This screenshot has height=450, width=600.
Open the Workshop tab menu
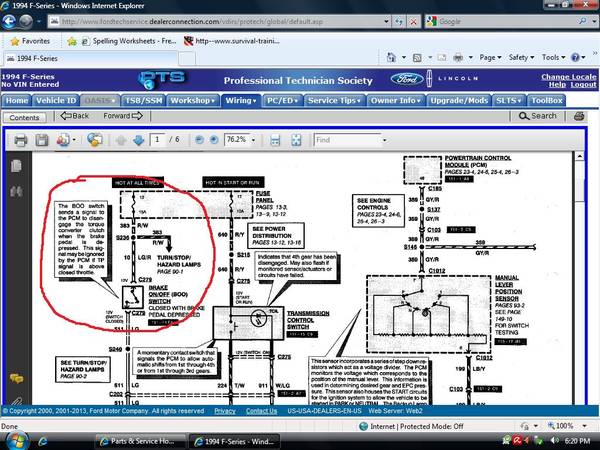[193, 100]
